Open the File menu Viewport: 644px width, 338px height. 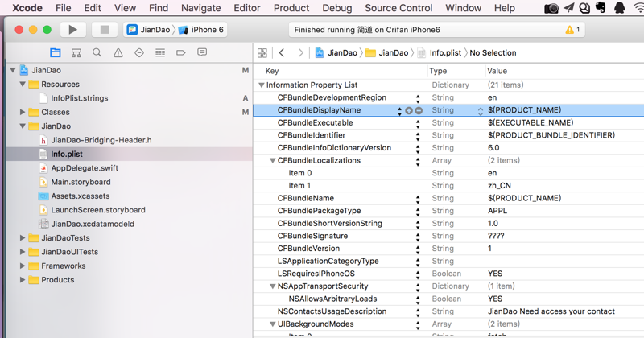point(64,8)
